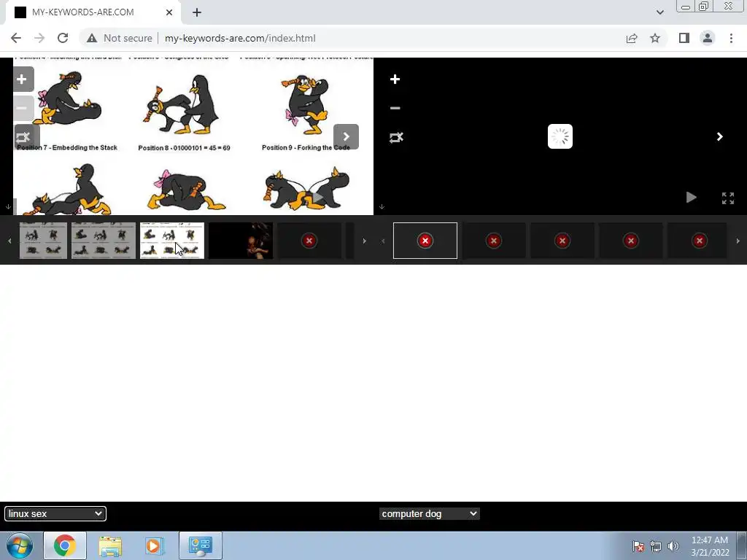Open the 'linux sex' keyword dropdown
This screenshot has height=560, width=747.
click(55, 514)
